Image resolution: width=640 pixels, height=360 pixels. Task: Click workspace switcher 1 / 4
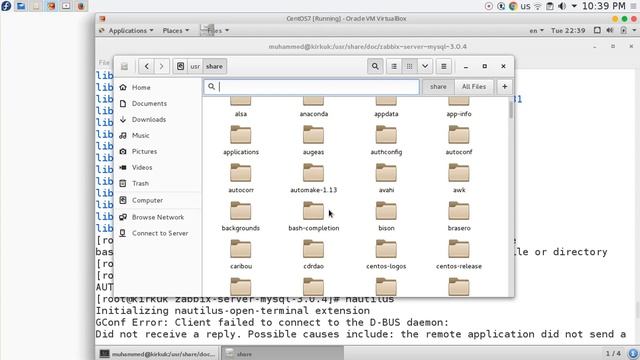(613, 353)
